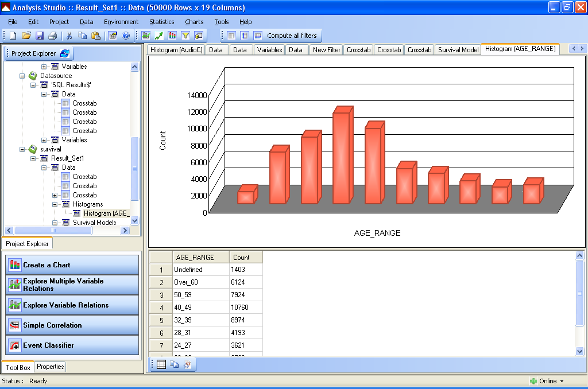This screenshot has width=588, height=389.
Task: Click the settings icon below the data table
Action: tap(188, 364)
